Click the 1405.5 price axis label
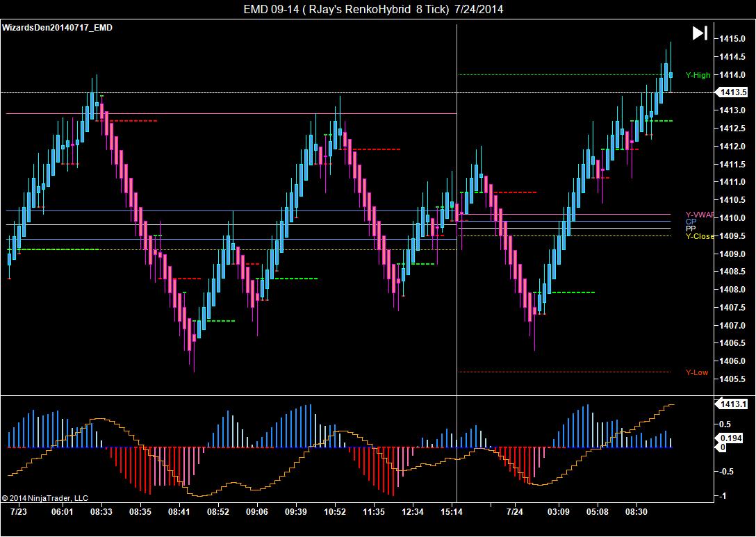The height and width of the screenshot is (537, 756). coord(732,379)
